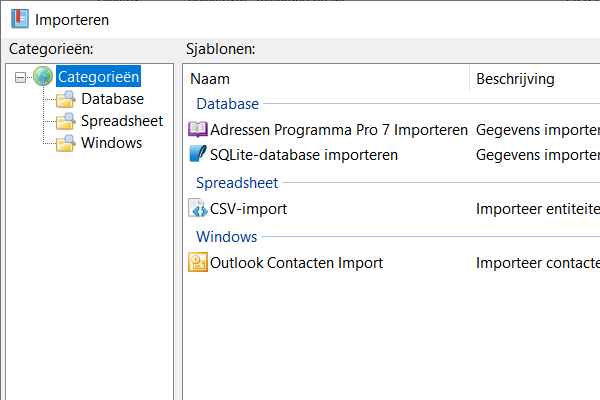Collapse the Categorieën tree root
Image resolution: width=600 pixels, height=400 pixels.
21,77
